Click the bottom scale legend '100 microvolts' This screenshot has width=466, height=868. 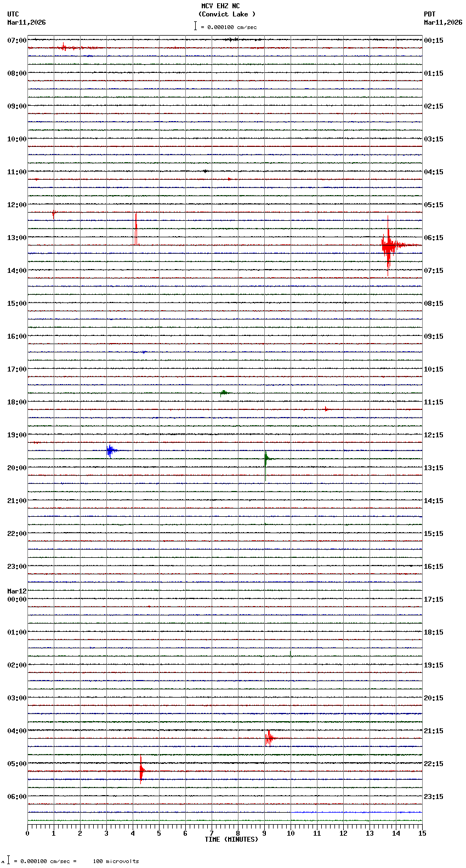coord(116,861)
